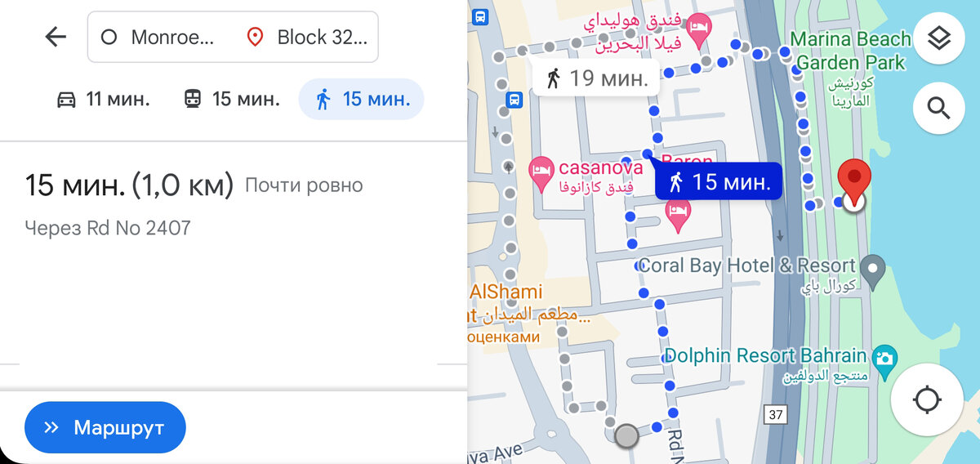Edit the Block 32 destination field

point(306,37)
